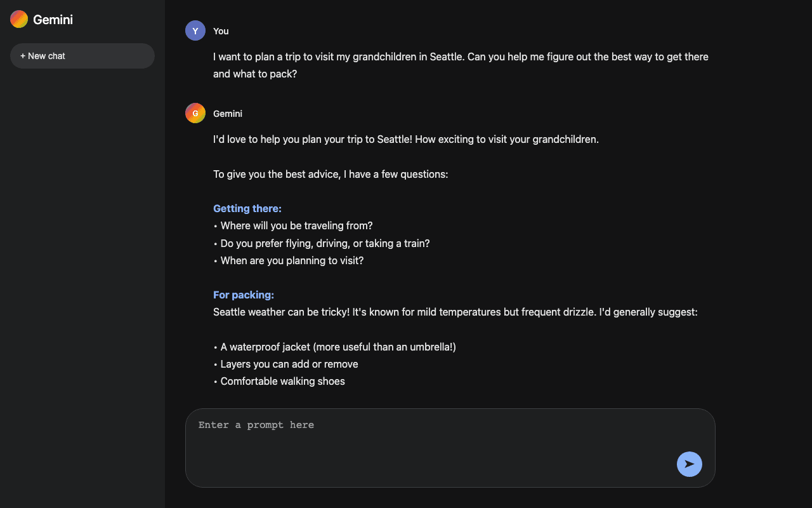Select your user avatar labeled Y

(x=195, y=30)
